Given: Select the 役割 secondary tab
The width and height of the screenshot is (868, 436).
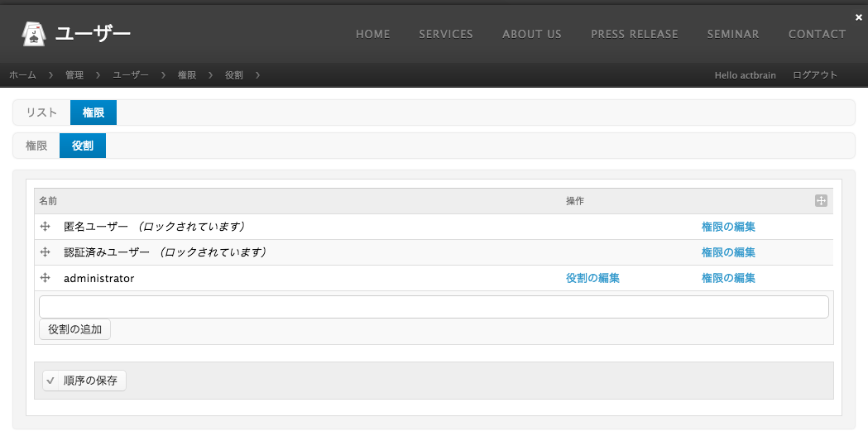Looking at the screenshot, I should [83, 146].
